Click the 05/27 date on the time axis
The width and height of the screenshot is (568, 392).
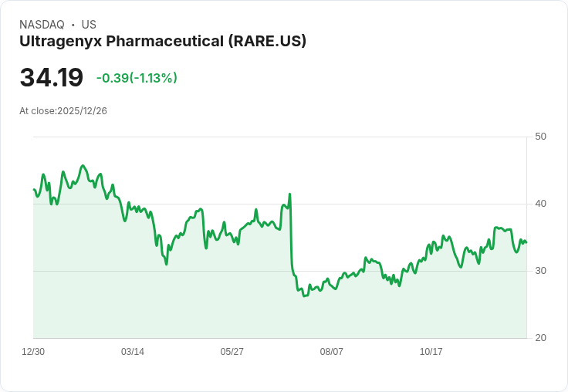[x=232, y=352]
